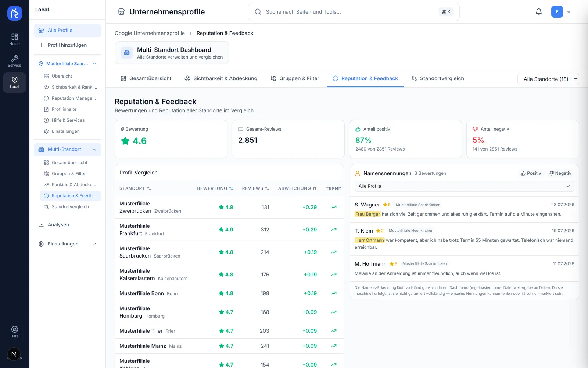This screenshot has width=588, height=368.
Task: Open the Alle Standorte (18) dropdown
Action: coord(548,79)
